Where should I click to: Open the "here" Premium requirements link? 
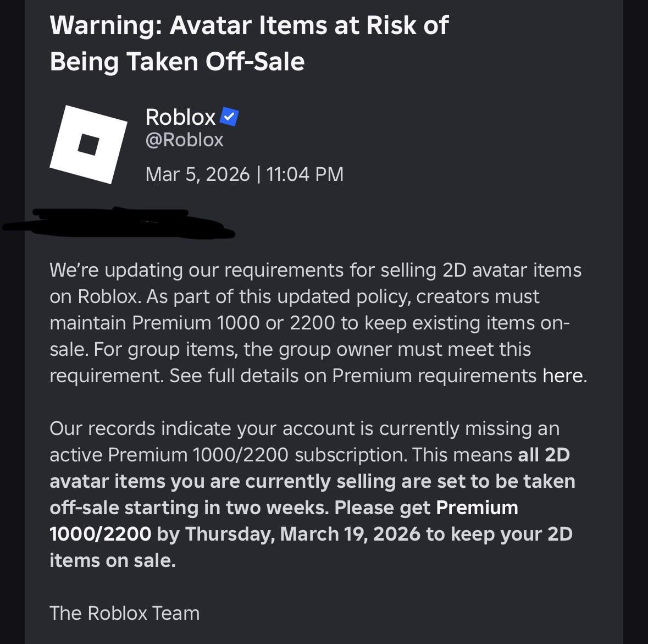click(x=562, y=376)
